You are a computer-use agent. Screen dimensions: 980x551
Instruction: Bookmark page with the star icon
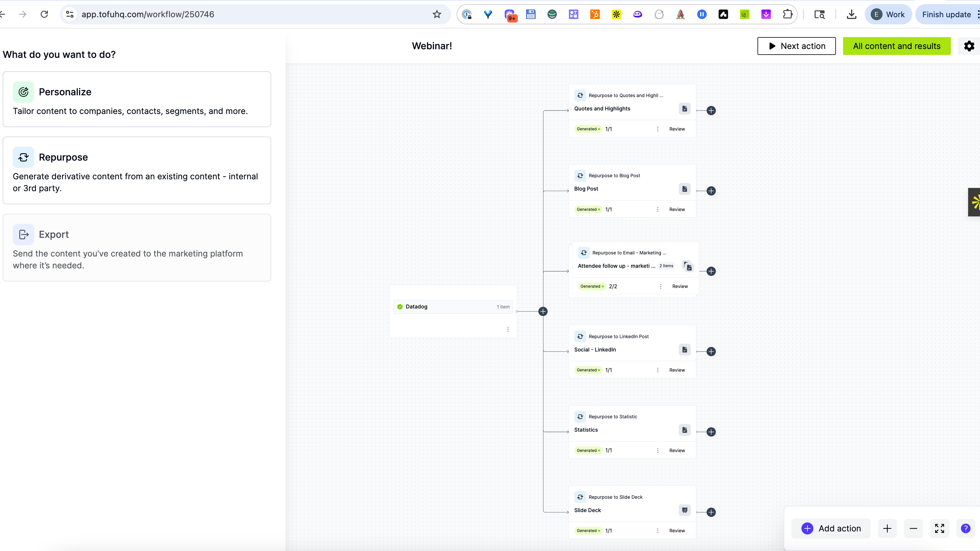pyautogui.click(x=437, y=15)
